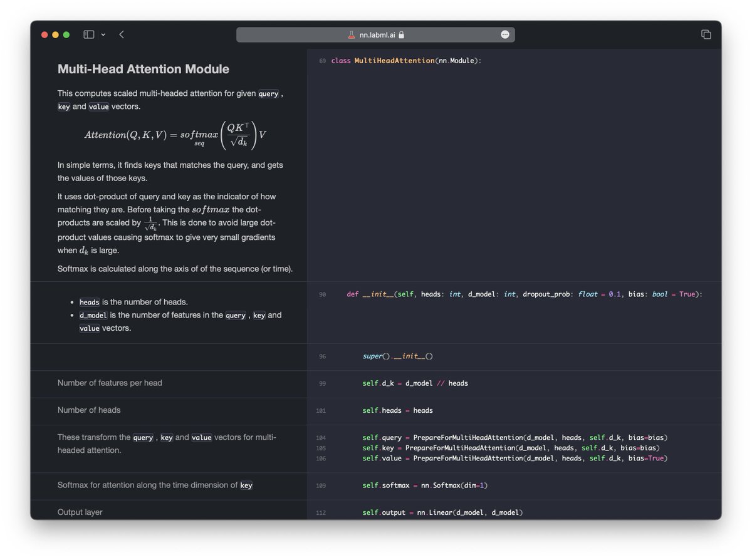
Task: Click 'Softmax is calculated along the axis' sentence
Action: [x=175, y=269]
